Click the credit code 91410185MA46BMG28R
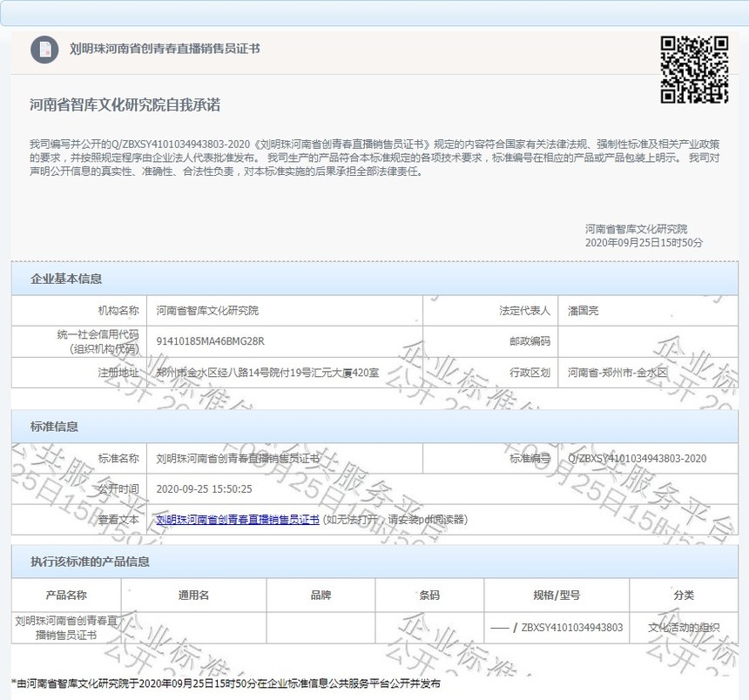749x700 pixels. tap(210, 341)
